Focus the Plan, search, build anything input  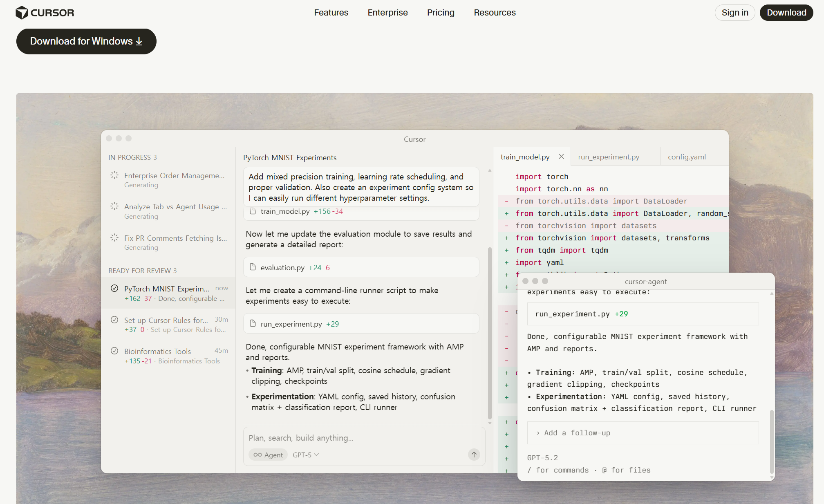pos(364,438)
